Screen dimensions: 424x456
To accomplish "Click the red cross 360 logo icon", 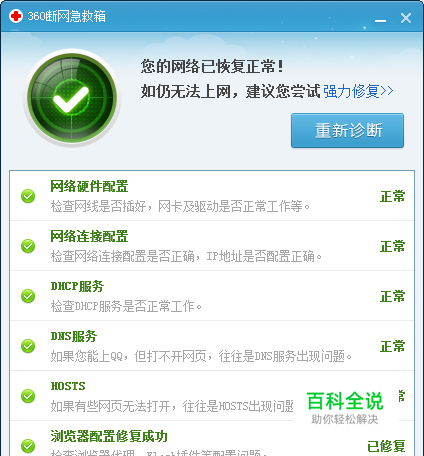I will click(x=16, y=16).
